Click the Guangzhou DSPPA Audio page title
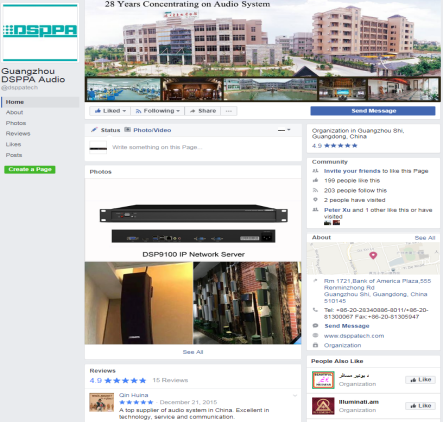The width and height of the screenshot is (443, 422). click(33, 75)
